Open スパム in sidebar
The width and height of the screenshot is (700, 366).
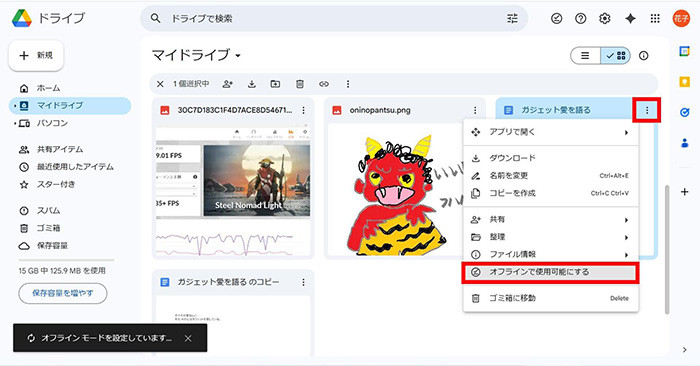click(70, 211)
